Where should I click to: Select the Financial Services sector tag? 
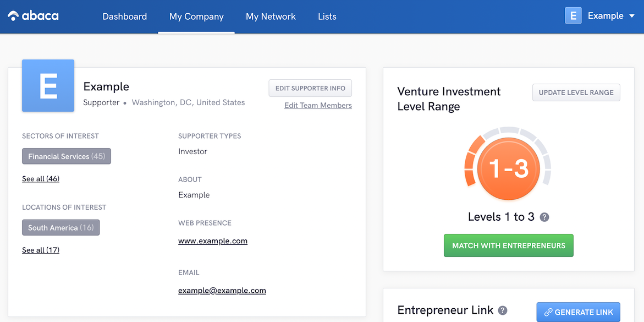pyautogui.click(x=67, y=156)
